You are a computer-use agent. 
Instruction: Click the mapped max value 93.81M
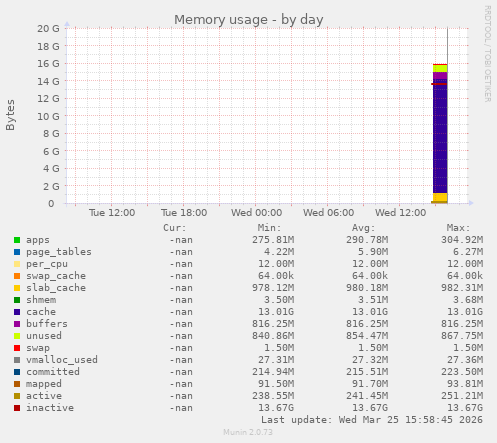pyautogui.click(x=465, y=384)
